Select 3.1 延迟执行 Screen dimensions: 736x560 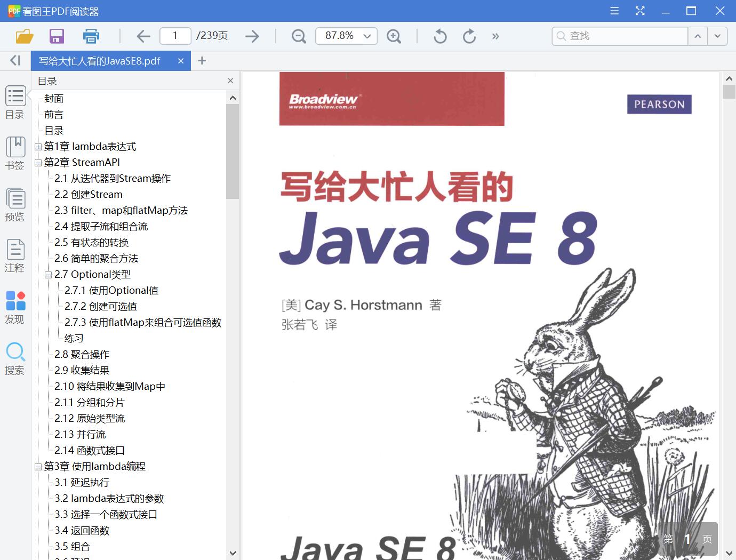click(82, 483)
